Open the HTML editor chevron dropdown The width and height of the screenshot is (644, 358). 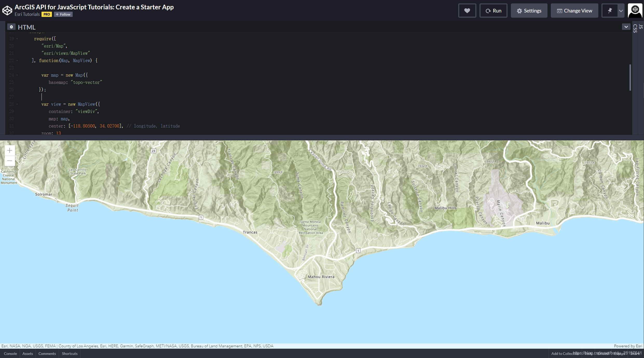[x=626, y=27]
